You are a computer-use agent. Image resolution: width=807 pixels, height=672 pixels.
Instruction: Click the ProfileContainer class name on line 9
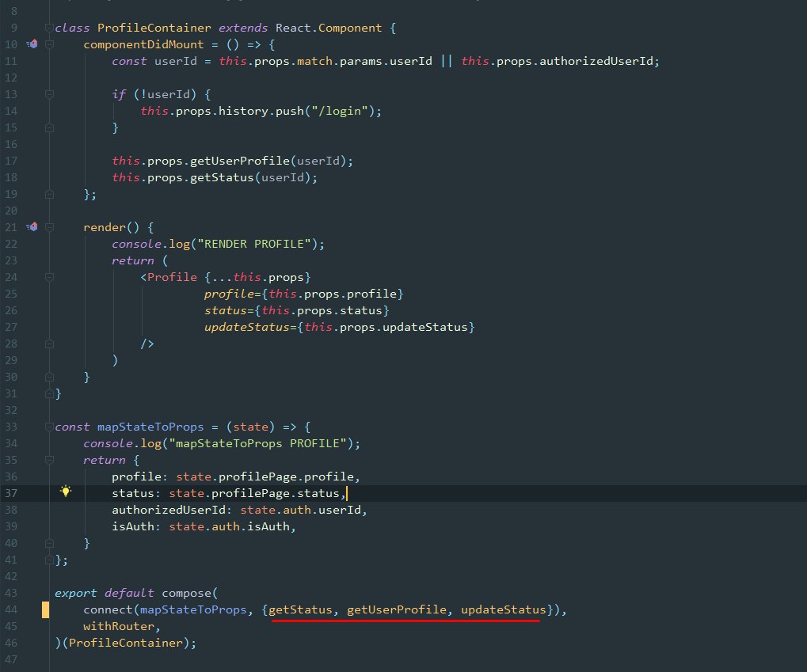[x=154, y=28]
